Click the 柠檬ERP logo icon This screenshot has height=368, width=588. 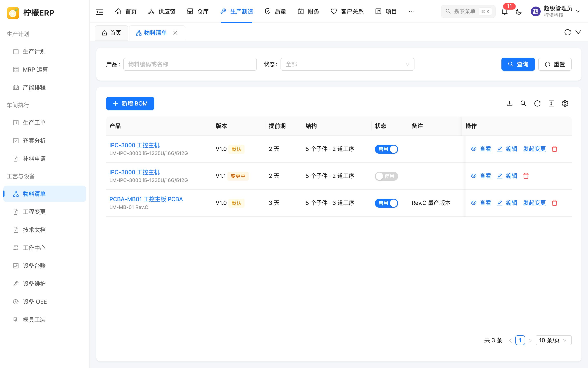(x=13, y=13)
